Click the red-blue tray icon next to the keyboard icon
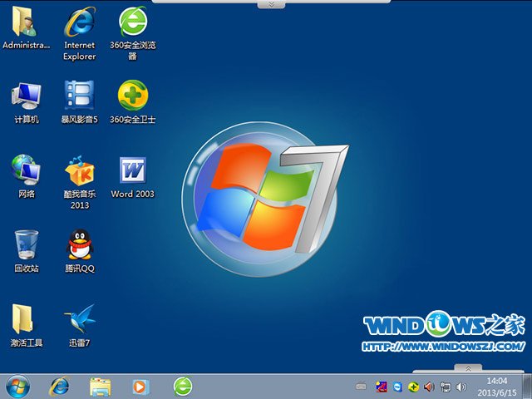 point(382,387)
